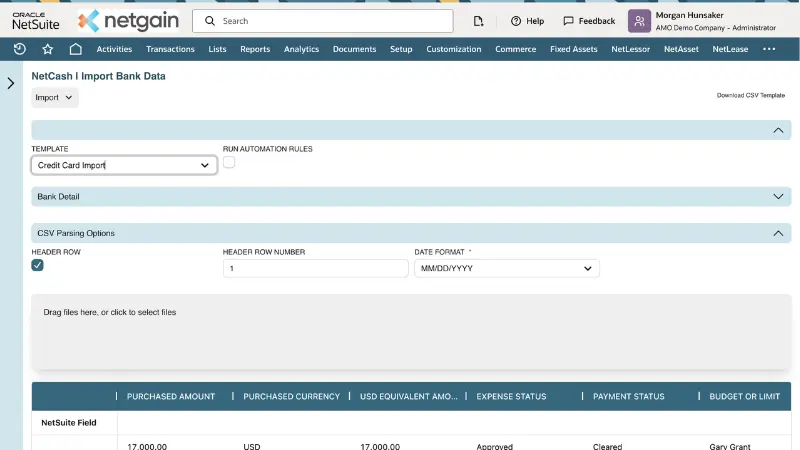Click the Netgain logo
The width and height of the screenshot is (800, 450).
click(129, 21)
